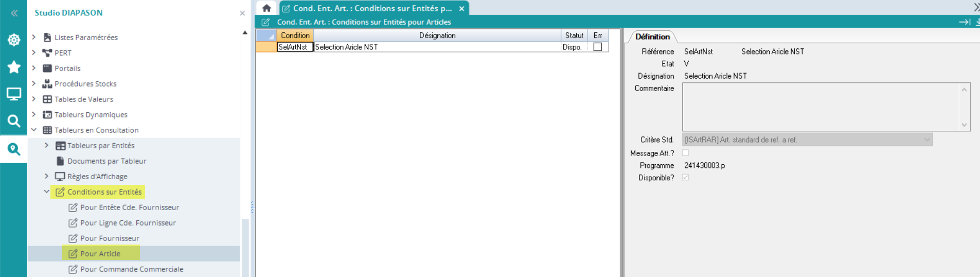Click the magnifying glass search icon
Viewport: 980px width, 277px height.
click(14, 121)
